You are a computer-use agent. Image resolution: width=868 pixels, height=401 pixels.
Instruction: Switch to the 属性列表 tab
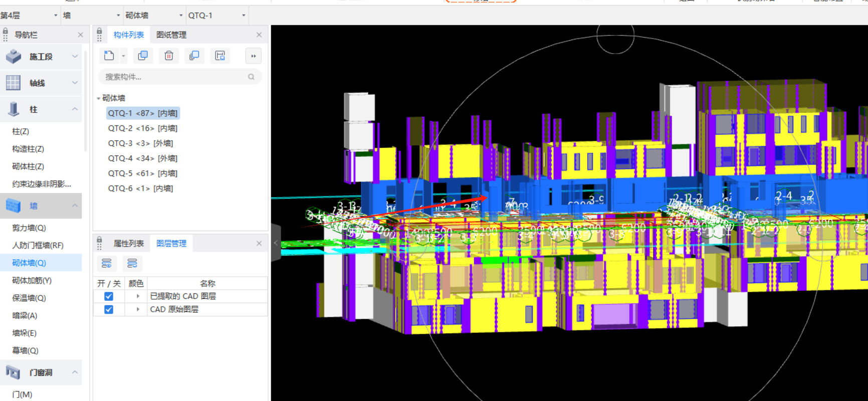click(129, 243)
